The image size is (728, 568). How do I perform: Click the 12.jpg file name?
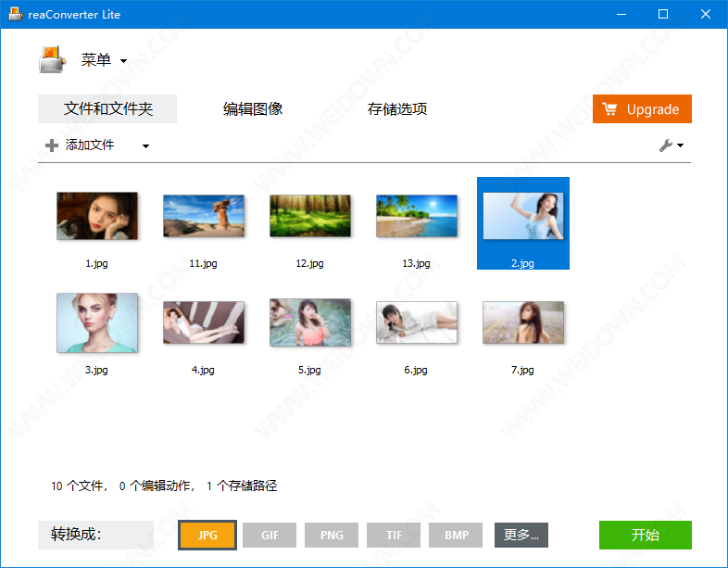pos(309,263)
